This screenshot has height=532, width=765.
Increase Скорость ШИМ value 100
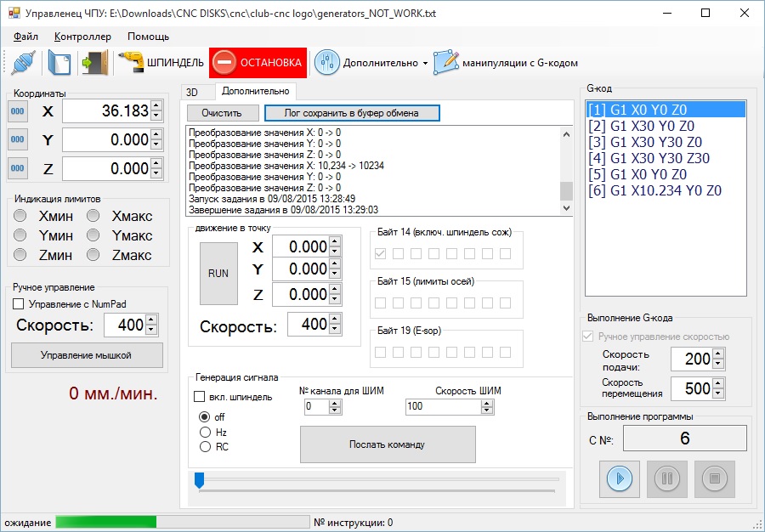pos(487,404)
